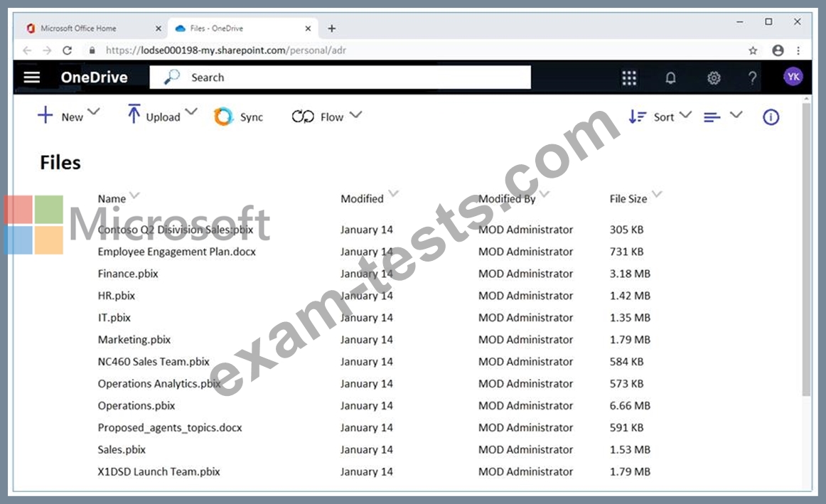826x504 pixels.
Task: Reload the page with the refresh icon
Action: [67, 50]
